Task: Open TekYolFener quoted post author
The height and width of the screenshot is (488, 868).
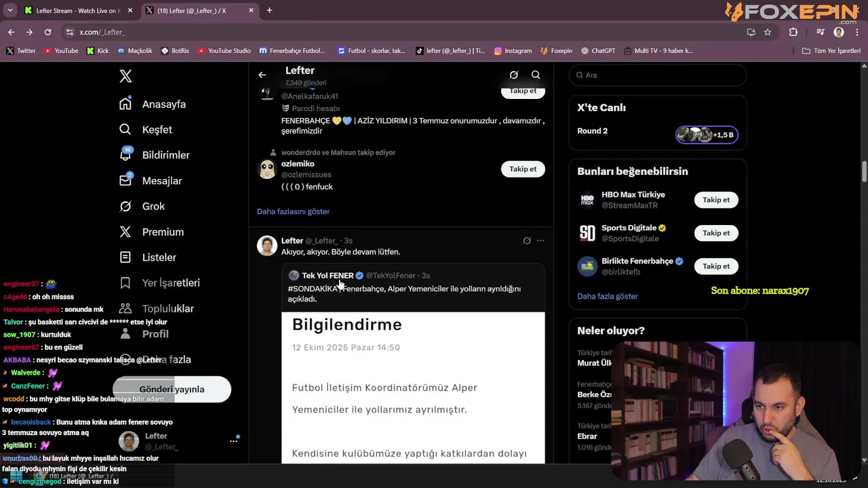Action: [328, 276]
